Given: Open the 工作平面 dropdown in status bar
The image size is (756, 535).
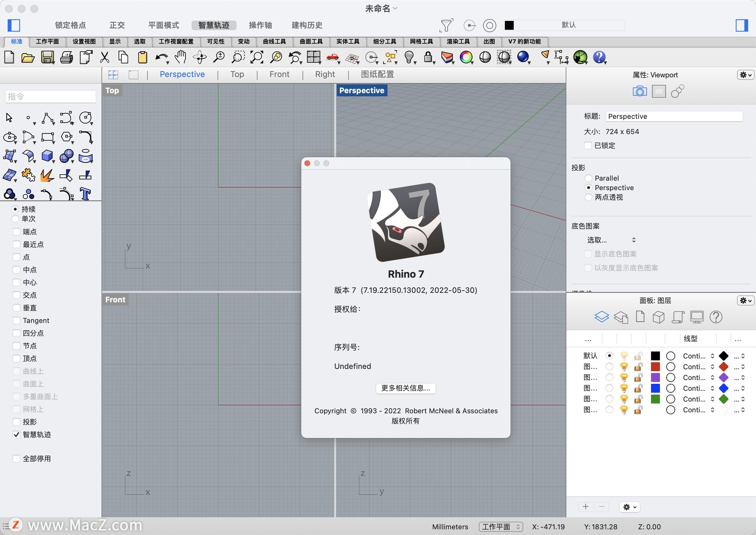Looking at the screenshot, I should [x=500, y=527].
